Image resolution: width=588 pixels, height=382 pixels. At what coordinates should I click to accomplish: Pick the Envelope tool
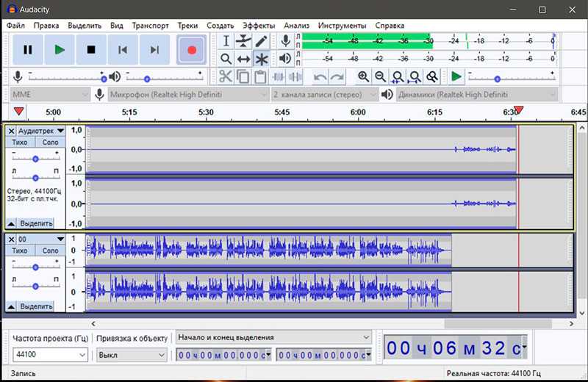tap(243, 41)
